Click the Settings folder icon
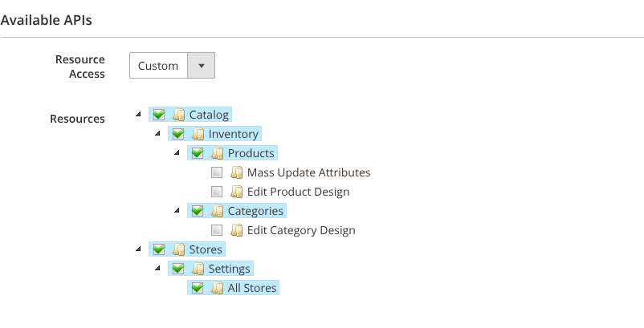This screenshot has height=328, width=644. [198, 269]
